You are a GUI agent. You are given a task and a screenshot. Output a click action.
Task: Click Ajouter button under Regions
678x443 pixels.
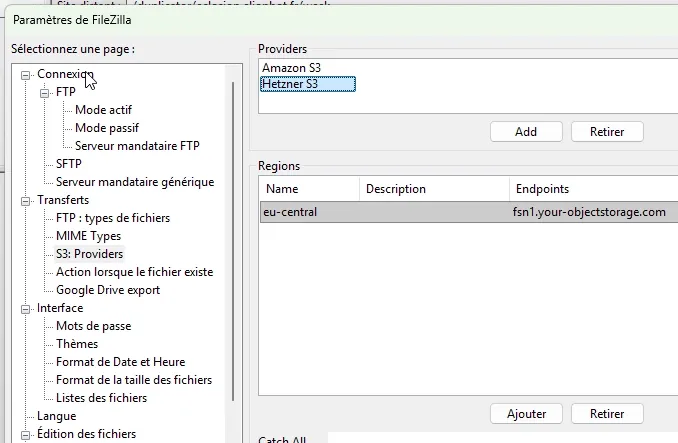coord(526,414)
